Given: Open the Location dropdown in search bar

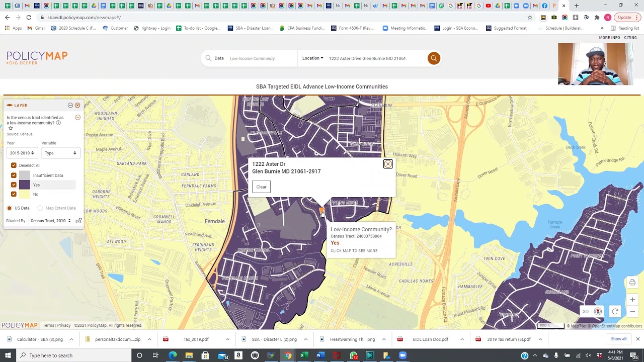Looking at the screenshot, I should (312, 58).
